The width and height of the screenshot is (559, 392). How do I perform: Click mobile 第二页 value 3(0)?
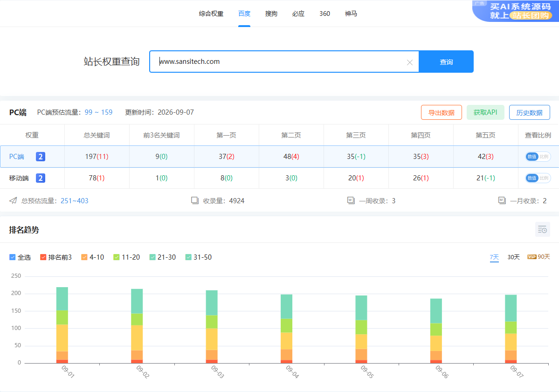click(291, 178)
